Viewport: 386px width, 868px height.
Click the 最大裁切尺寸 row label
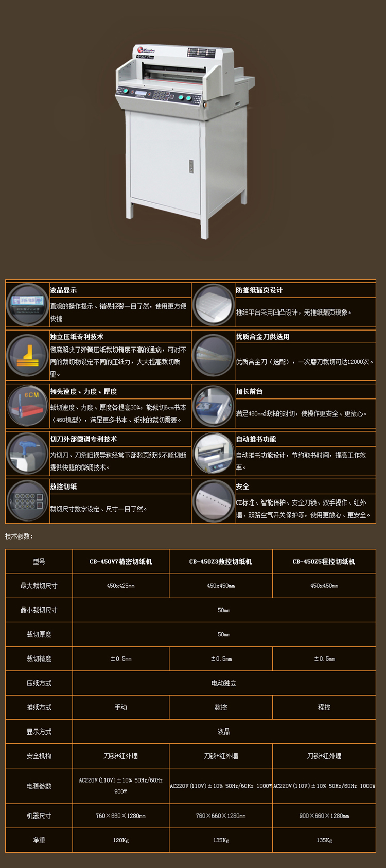[x=39, y=586]
